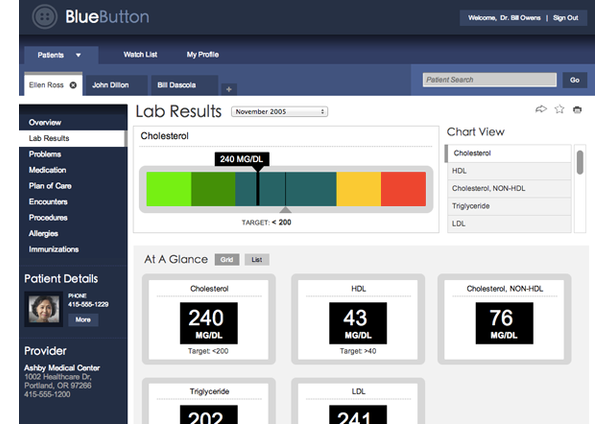
Task: Click the yellow segment of cholesterol gauge
Action: (x=358, y=189)
